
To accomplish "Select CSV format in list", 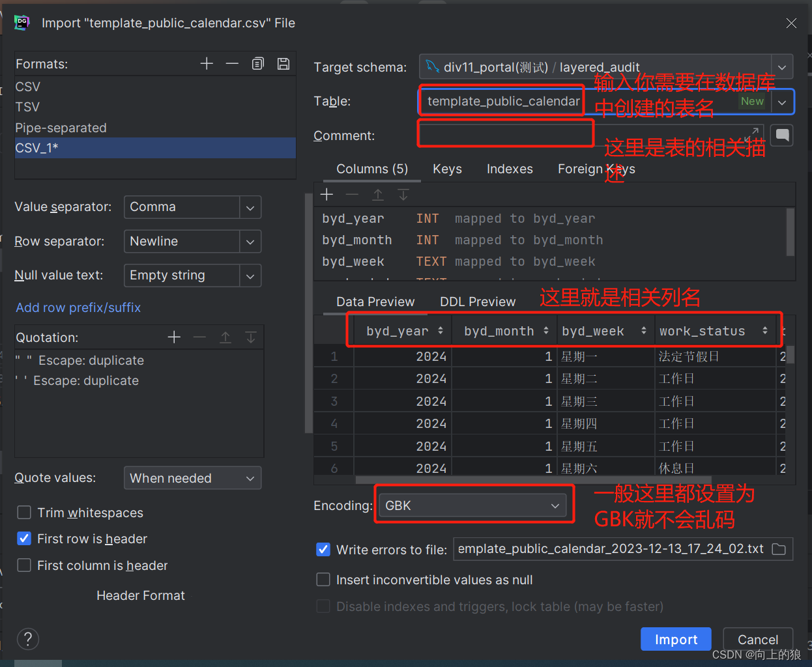I will click(x=155, y=87).
